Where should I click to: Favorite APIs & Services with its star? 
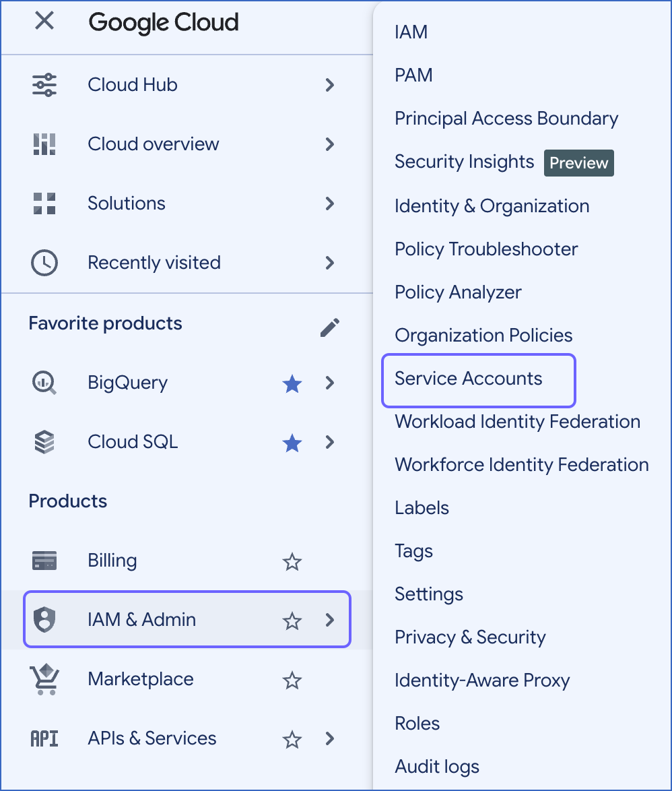pyautogui.click(x=292, y=740)
